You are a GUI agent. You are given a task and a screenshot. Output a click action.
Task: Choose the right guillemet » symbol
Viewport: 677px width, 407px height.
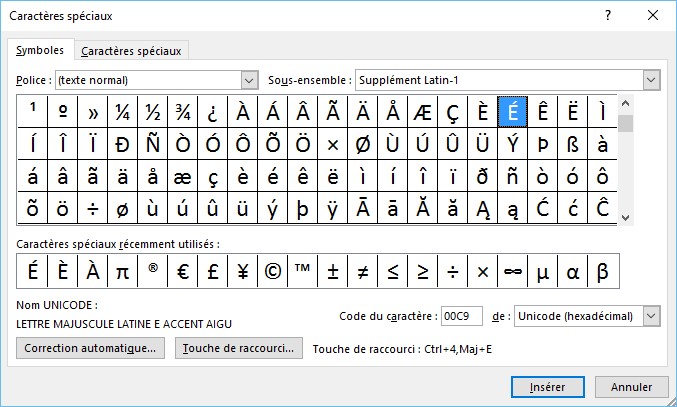(x=93, y=112)
